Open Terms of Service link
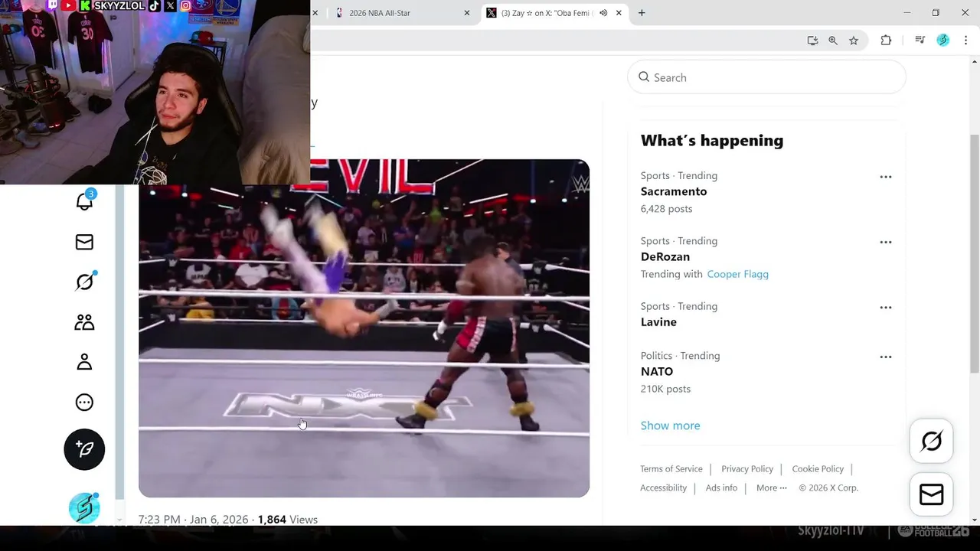The image size is (980, 551). point(671,469)
